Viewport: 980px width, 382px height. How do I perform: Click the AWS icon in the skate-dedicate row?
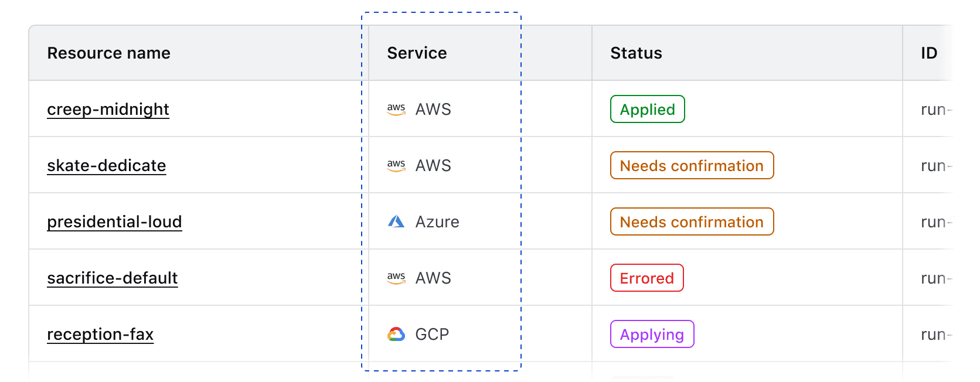(396, 165)
